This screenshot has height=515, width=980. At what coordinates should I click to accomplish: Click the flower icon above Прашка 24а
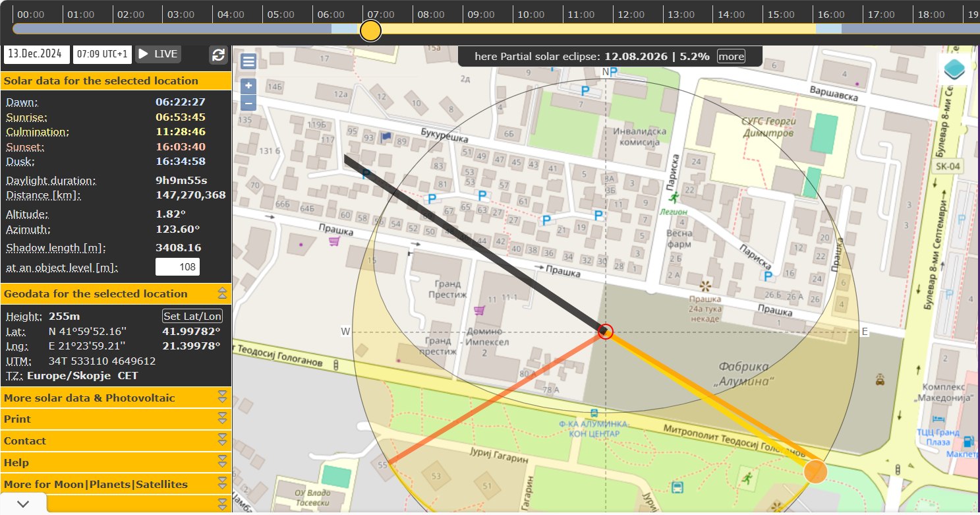coord(706,286)
